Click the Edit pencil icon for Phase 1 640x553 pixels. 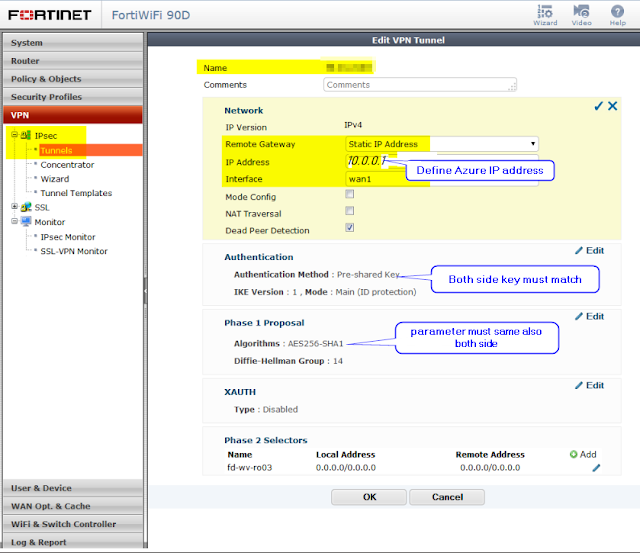579,316
